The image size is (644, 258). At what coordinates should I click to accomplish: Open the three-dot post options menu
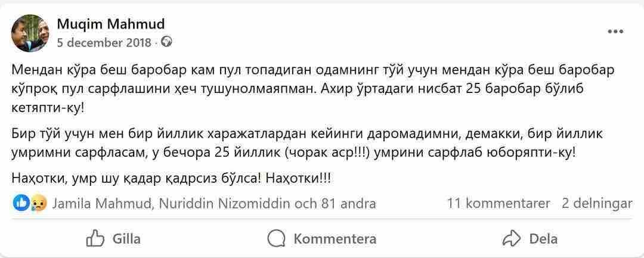[x=615, y=31]
